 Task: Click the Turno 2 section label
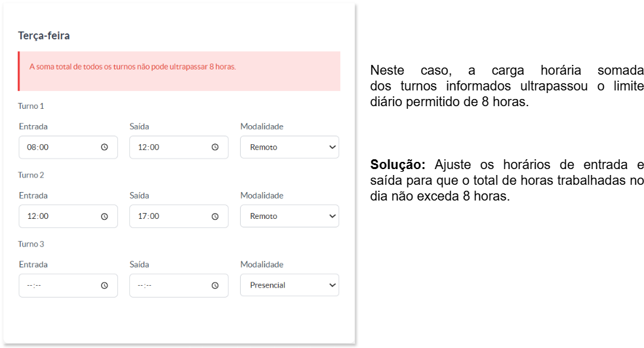31,175
